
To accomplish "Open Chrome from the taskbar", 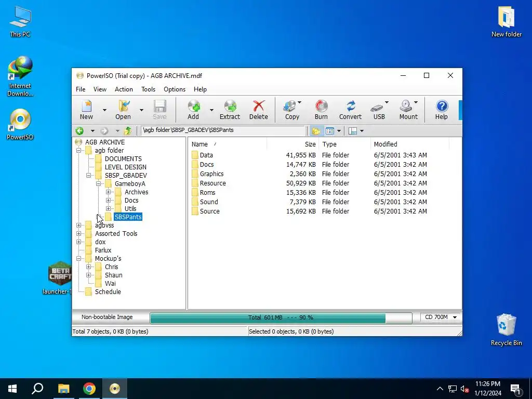I will 89,389.
